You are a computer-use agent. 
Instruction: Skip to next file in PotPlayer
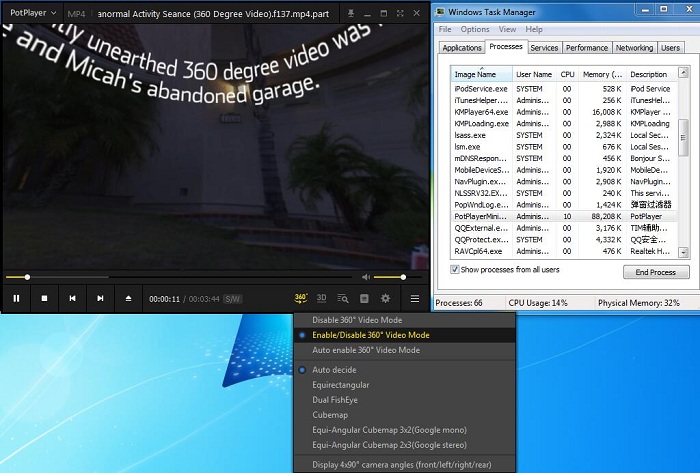point(100,299)
